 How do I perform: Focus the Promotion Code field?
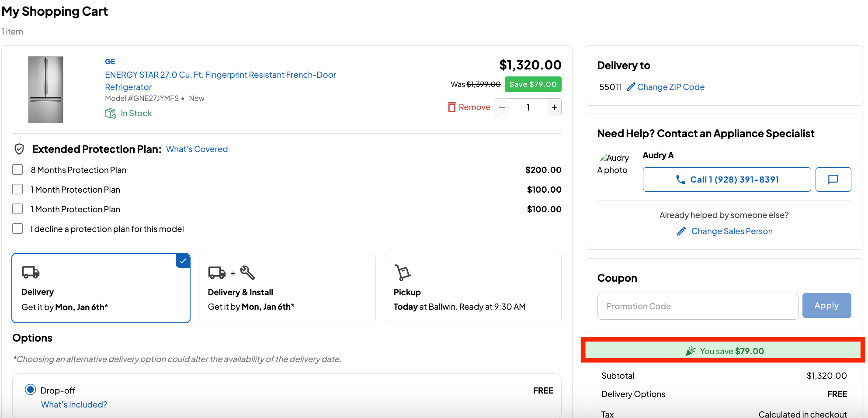pos(698,306)
